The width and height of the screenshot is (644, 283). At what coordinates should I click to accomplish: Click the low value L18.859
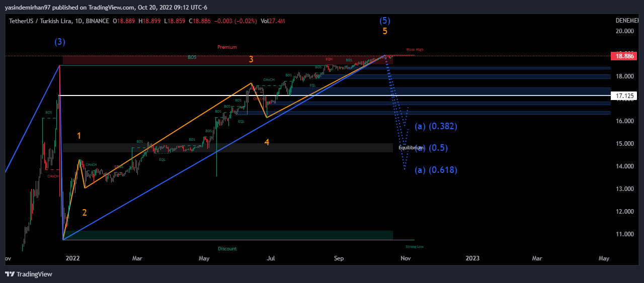174,21
